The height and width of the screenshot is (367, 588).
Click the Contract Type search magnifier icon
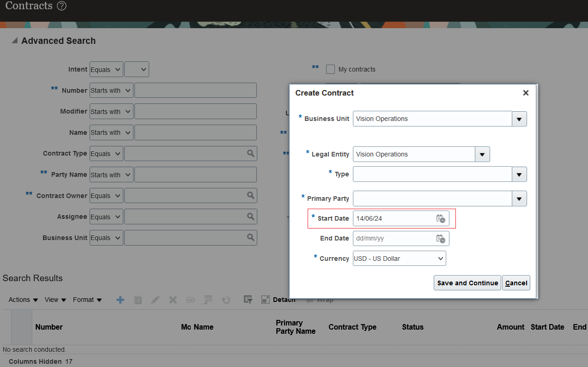[x=250, y=153]
